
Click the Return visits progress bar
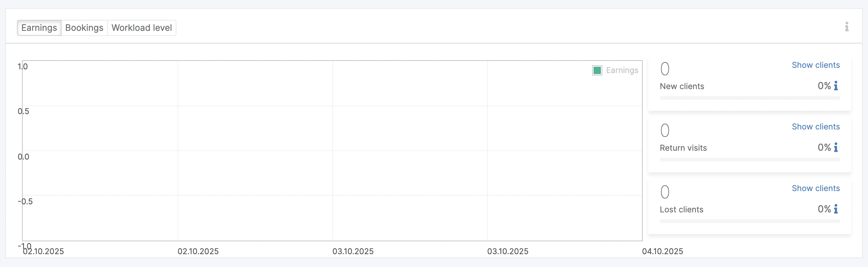pos(750,160)
